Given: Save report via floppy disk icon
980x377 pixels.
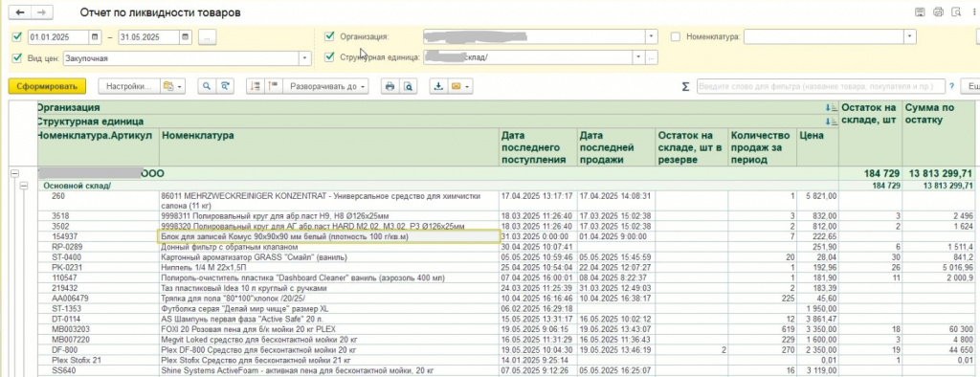Looking at the screenshot, I should [920, 11].
